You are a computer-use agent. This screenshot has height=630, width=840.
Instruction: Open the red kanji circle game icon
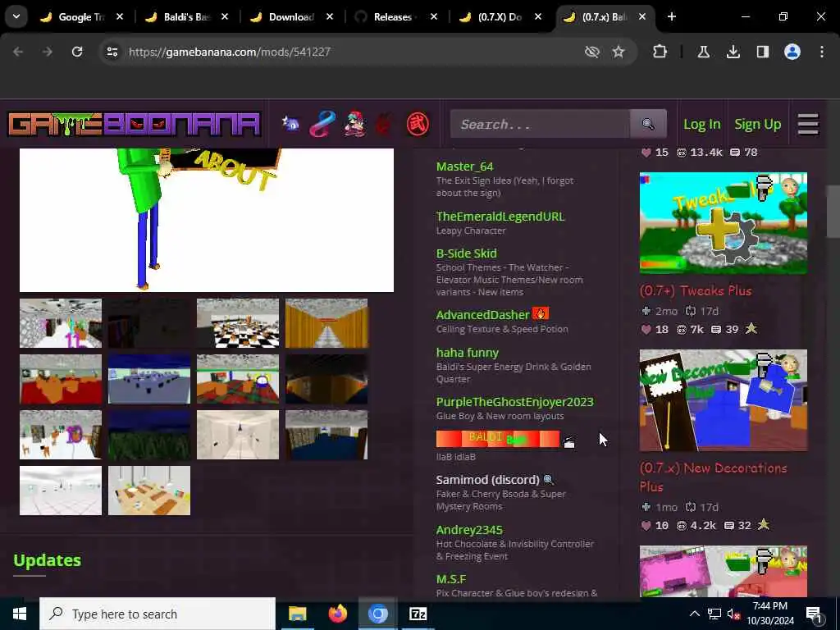[x=418, y=125]
